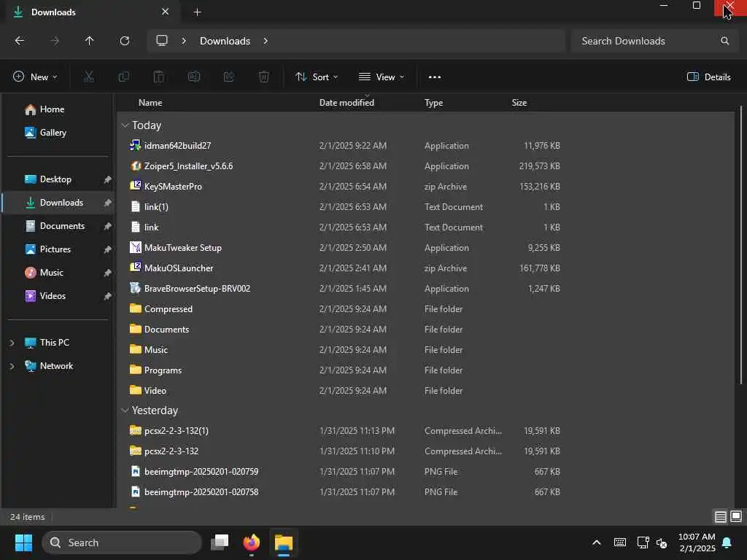
Task: Sort by the Date modified column header
Action: point(347,103)
